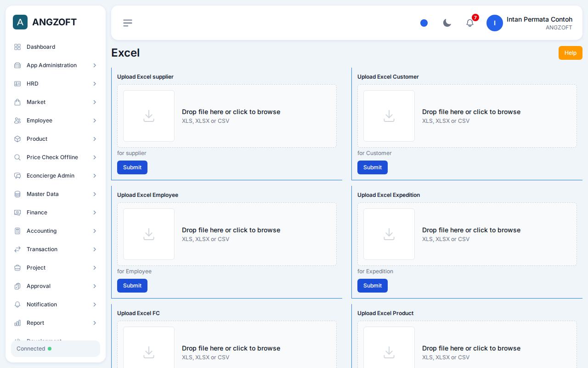Open the Approval menu item
The height and width of the screenshot is (368, 588).
click(x=56, y=286)
